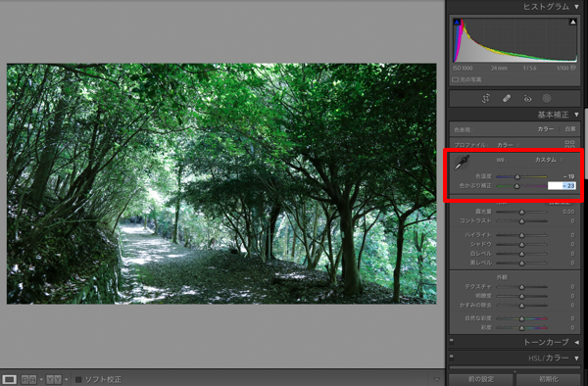
Task: Click the tint value field showing -23
Action: (x=562, y=186)
